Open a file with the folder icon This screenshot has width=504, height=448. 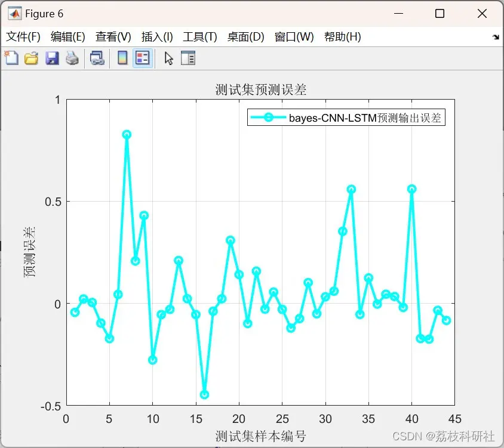(31, 58)
